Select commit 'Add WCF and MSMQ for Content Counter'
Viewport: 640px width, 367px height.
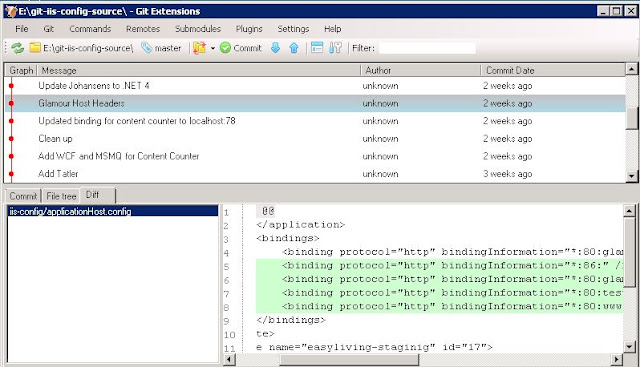click(315, 156)
